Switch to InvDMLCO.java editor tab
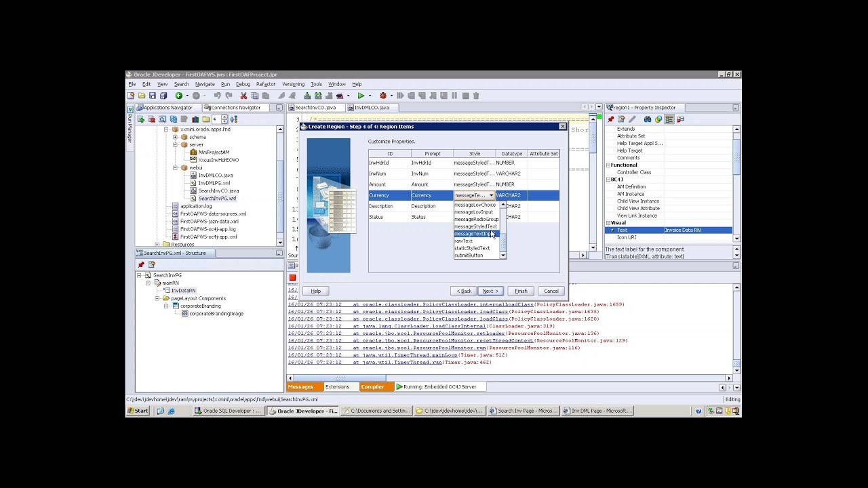 tap(372, 107)
